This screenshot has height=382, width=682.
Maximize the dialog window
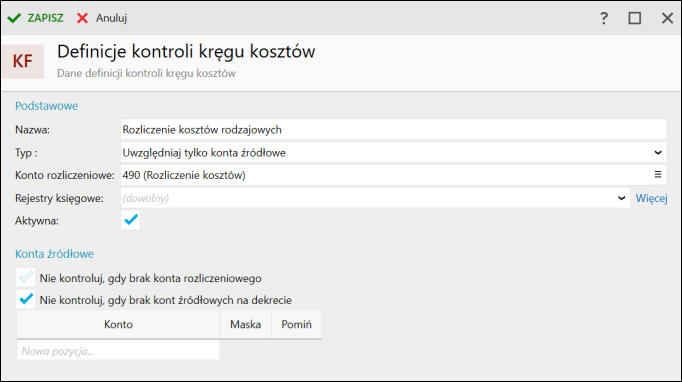point(635,18)
